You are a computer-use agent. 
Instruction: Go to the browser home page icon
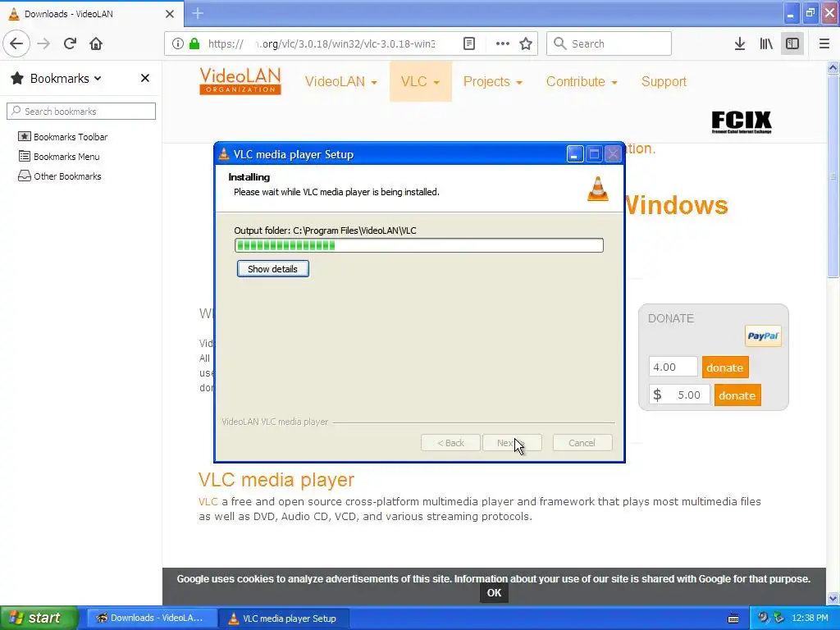click(96, 43)
